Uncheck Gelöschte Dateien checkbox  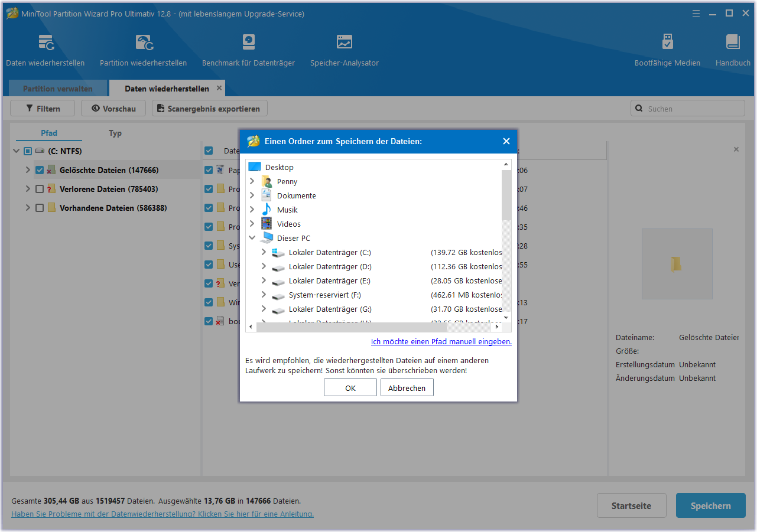(40, 170)
